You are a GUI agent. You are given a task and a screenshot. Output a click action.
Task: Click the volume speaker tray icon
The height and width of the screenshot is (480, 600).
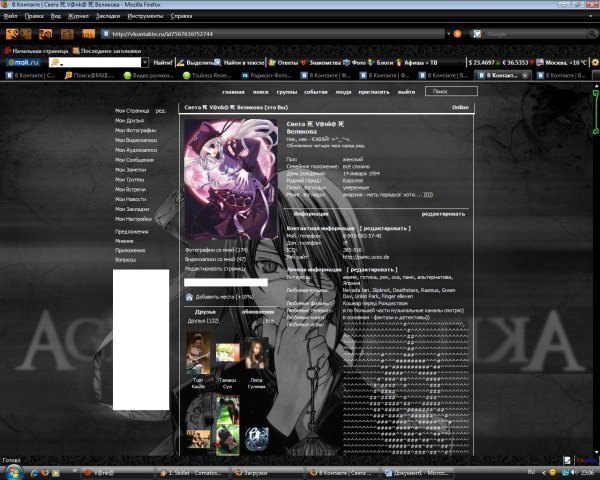pyautogui.click(x=575, y=472)
